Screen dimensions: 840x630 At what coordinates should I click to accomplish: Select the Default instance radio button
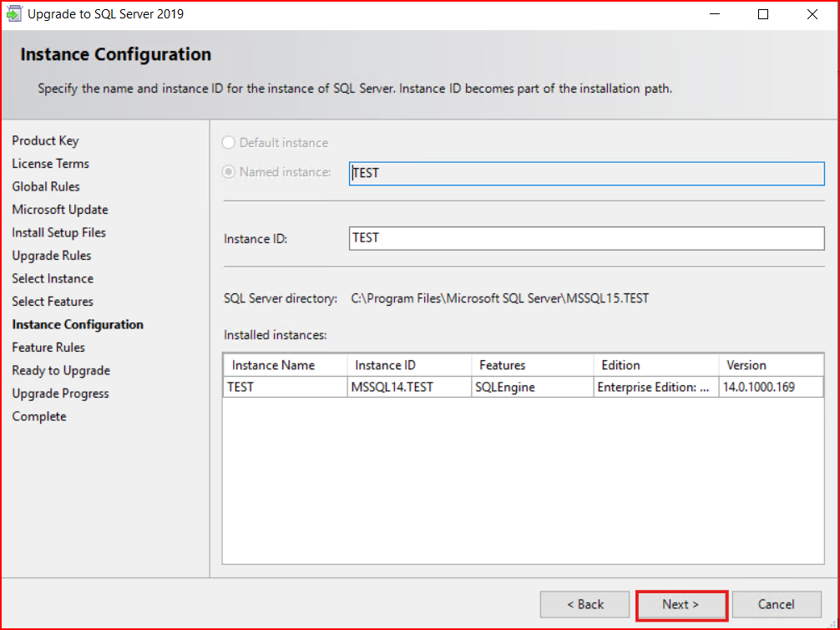[229, 143]
